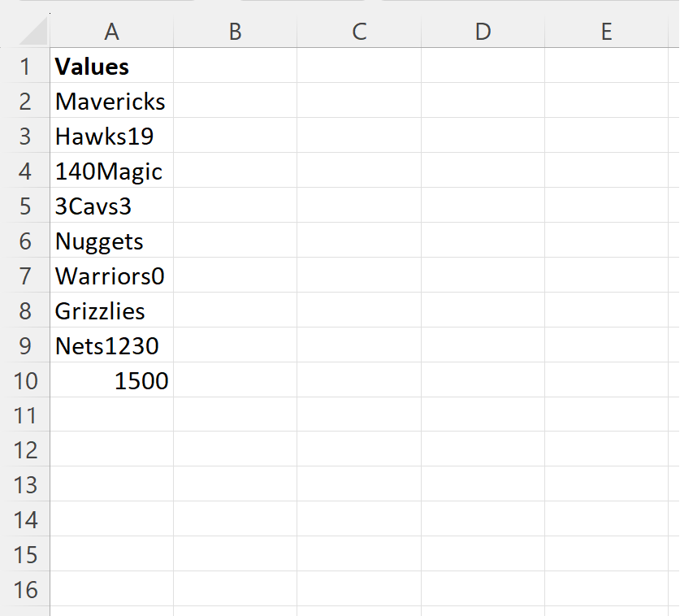Select the Grizzlies cell
The width and height of the screenshot is (680, 616).
(111, 311)
